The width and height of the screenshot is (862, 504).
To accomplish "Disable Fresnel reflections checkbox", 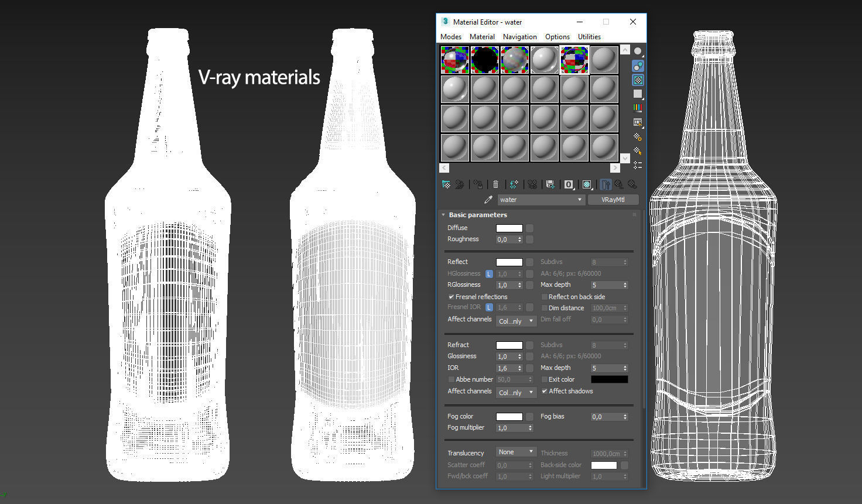I will point(451,297).
